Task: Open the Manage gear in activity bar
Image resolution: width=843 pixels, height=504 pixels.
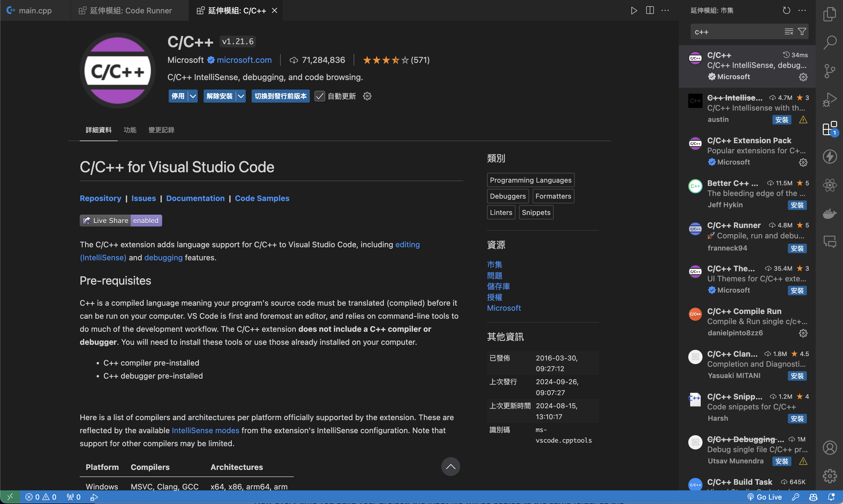Action: point(829,476)
